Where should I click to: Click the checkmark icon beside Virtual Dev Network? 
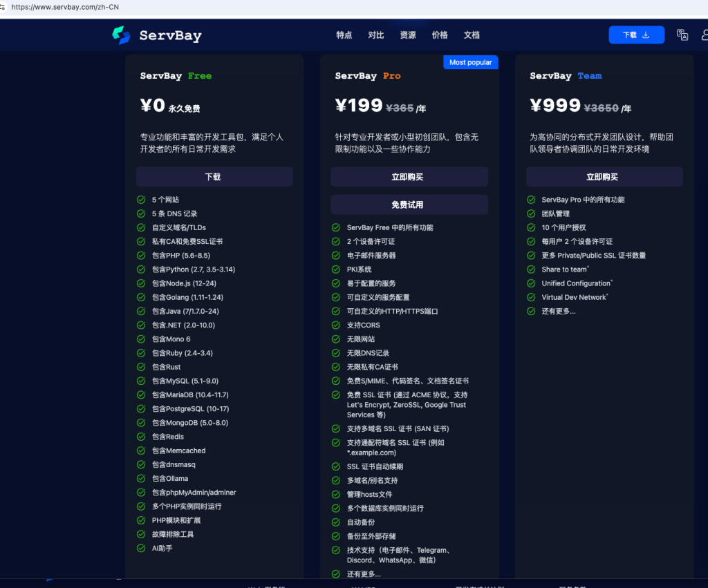531,297
